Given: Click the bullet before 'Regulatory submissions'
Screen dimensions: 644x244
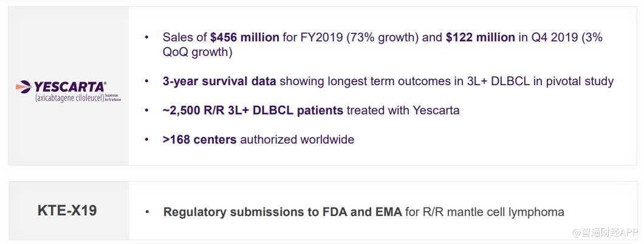Looking at the screenshot, I should click(x=146, y=212).
